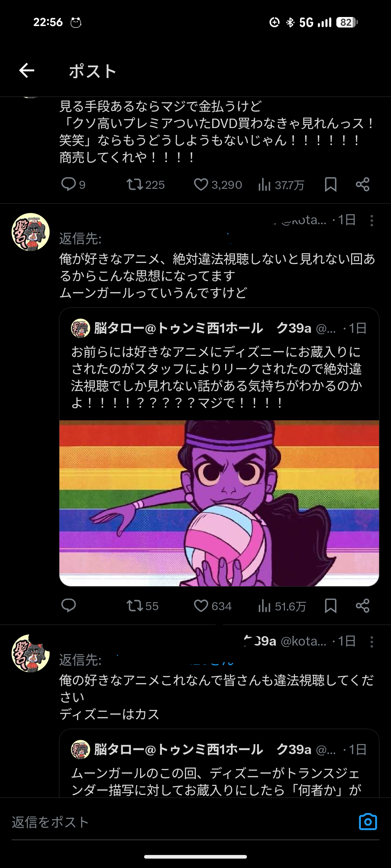This screenshot has height=868, width=391.
Task: Repost the post with 225 reposts
Action: [135, 185]
